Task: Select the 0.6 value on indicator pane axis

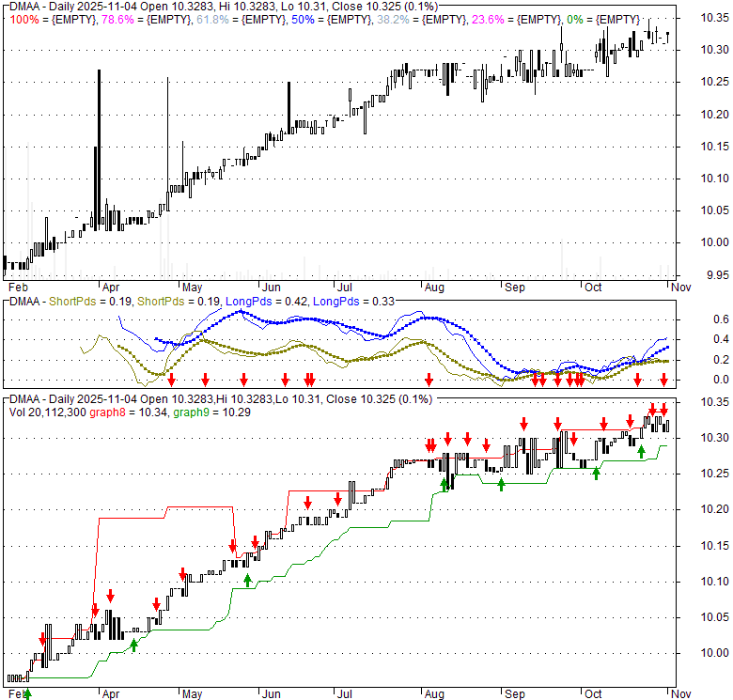Action: click(x=721, y=319)
